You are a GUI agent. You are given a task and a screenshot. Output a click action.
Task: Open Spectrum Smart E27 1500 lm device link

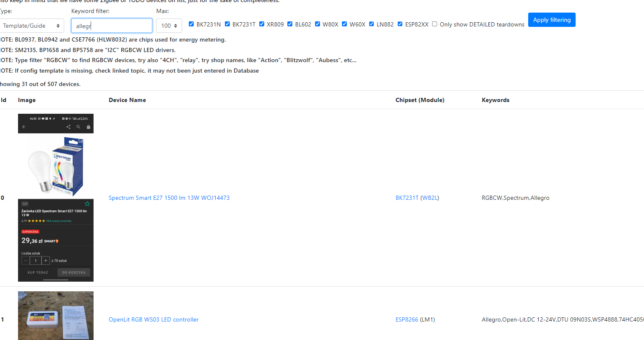coord(169,198)
